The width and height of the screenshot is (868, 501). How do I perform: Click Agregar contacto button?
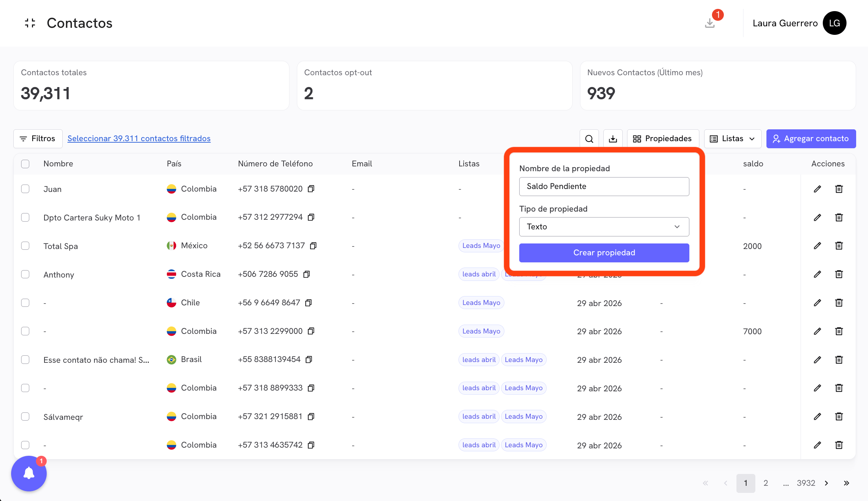click(x=811, y=139)
